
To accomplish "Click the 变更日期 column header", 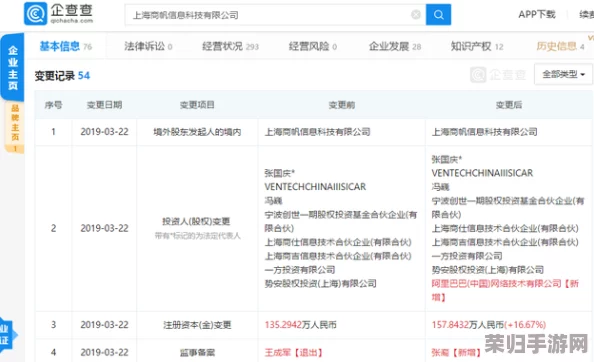I will coord(104,105).
